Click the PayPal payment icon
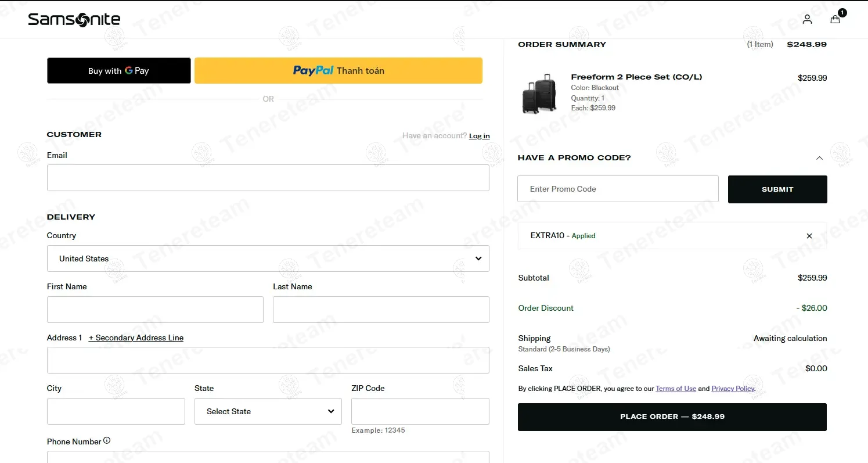Image resolution: width=868 pixels, height=463 pixels. pos(313,70)
